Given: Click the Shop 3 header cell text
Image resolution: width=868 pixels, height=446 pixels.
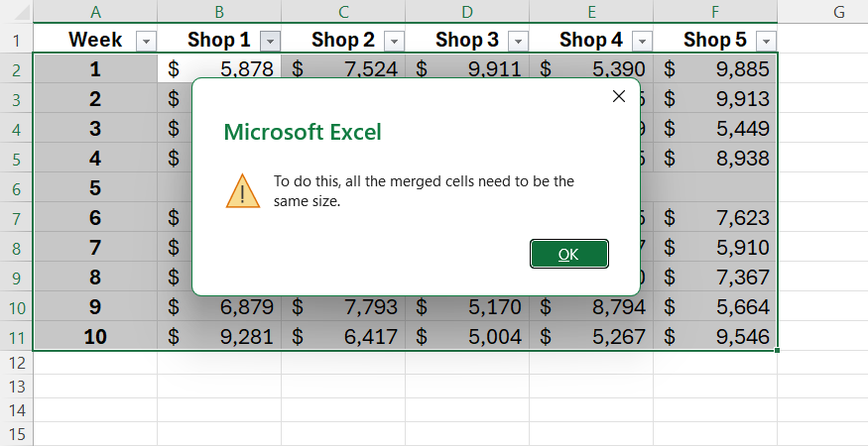Looking at the screenshot, I should (x=466, y=40).
